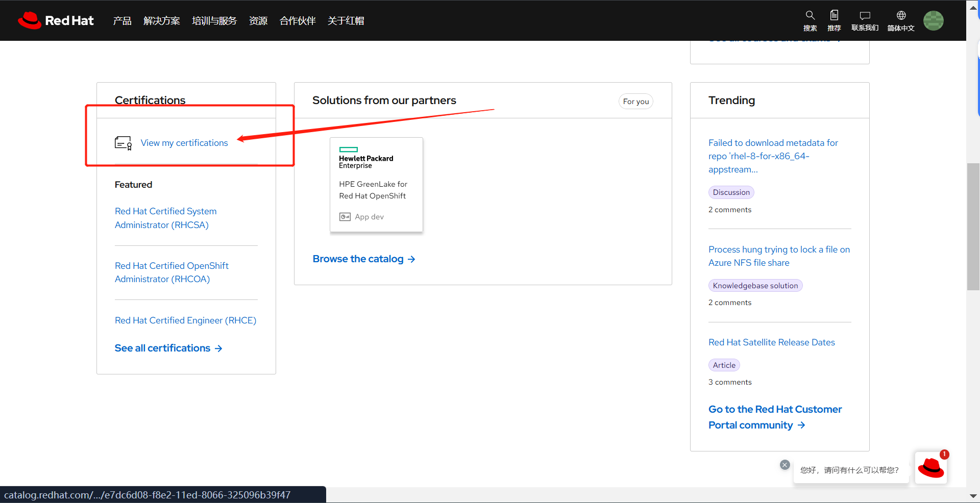Open the 资源 menu item
980x503 pixels.
258,21
